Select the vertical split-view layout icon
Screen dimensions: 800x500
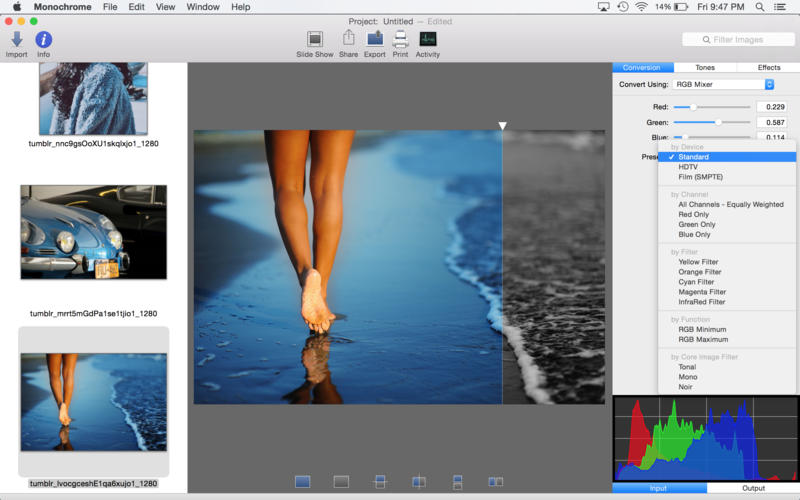coord(419,482)
